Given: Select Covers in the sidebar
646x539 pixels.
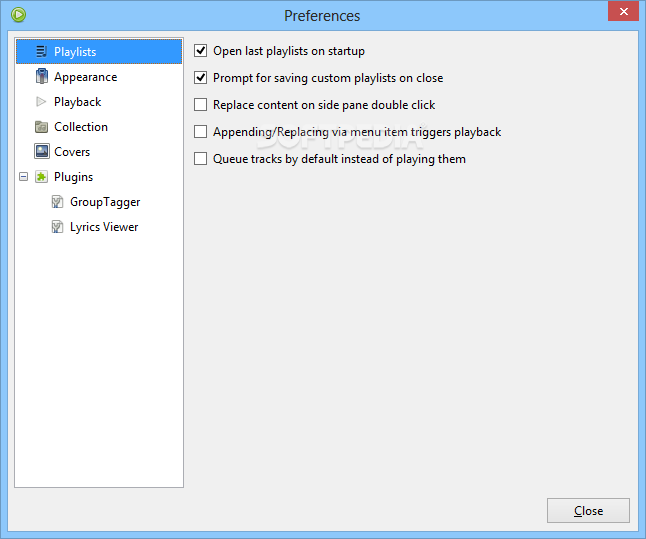Looking at the screenshot, I should [72, 152].
